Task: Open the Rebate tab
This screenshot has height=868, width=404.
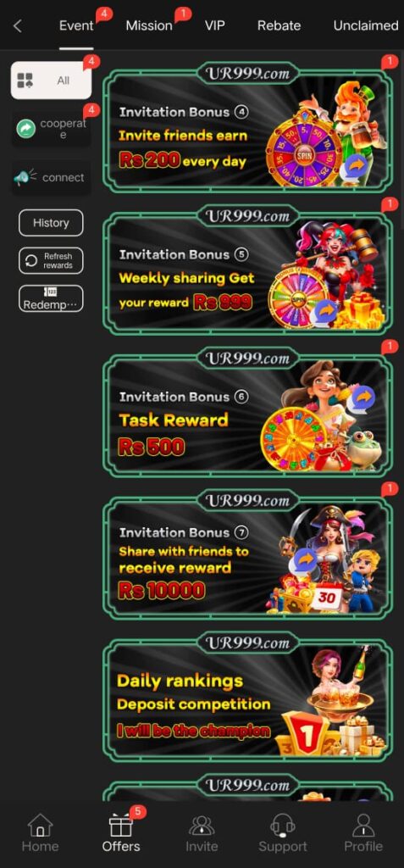Action: point(279,25)
